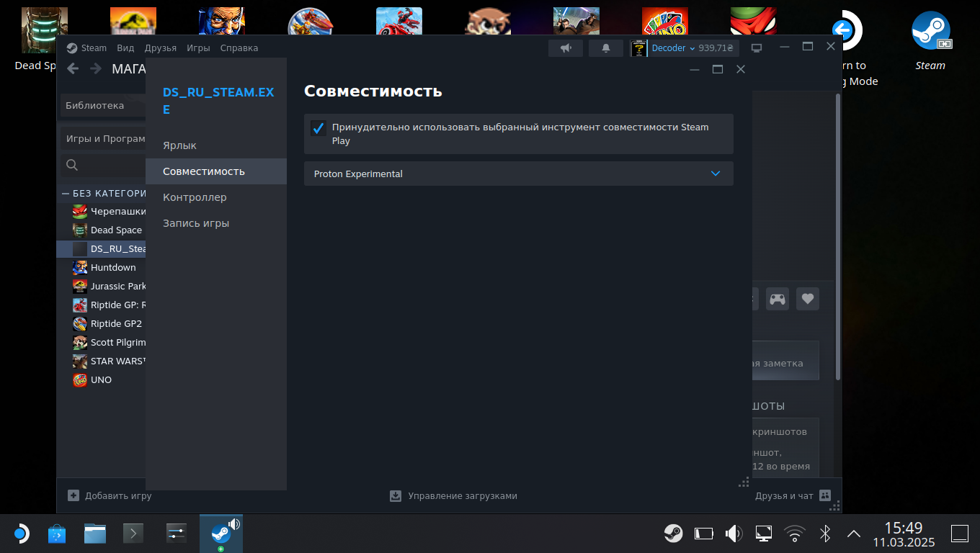This screenshot has height=553, width=980.
Task: Go to the Запись игры tab
Action: coord(216,223)
